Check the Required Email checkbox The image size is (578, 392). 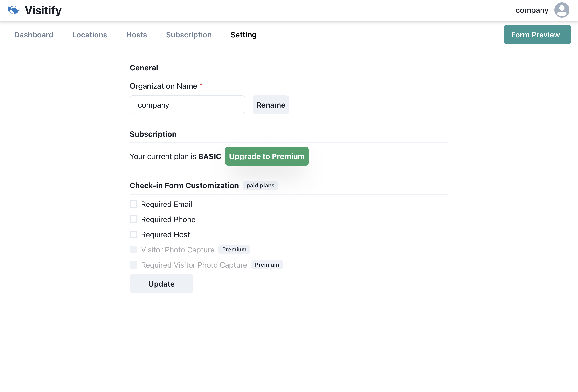pyautogui.click(x=133, y=204)
